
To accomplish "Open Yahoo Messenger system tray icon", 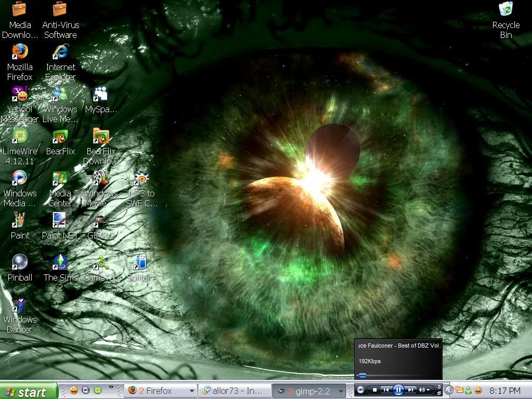I will [478, 390].
